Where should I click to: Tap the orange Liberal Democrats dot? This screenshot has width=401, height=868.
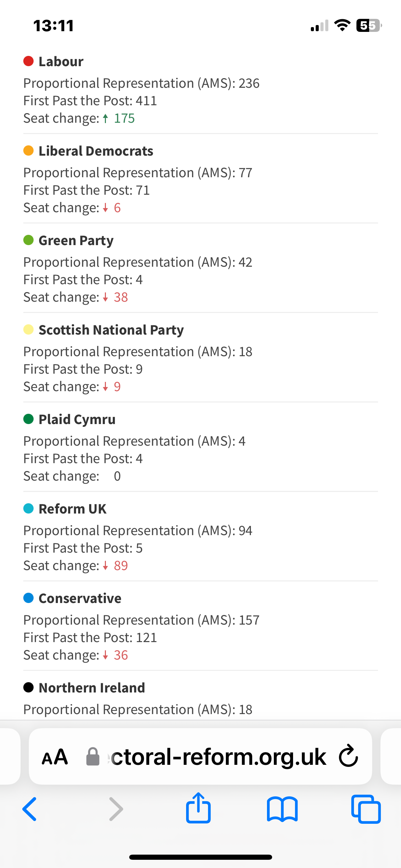coord(28,151)
